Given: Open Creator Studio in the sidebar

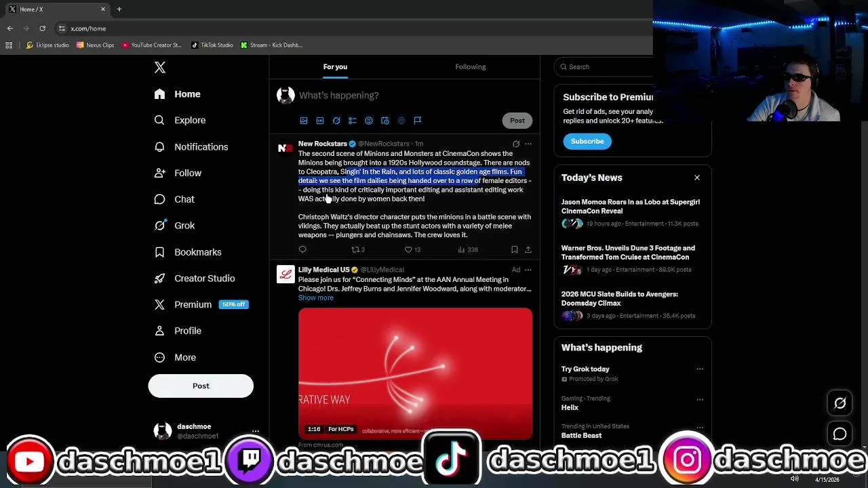Looking at the screenshot, I should click(x=195, y=279).
